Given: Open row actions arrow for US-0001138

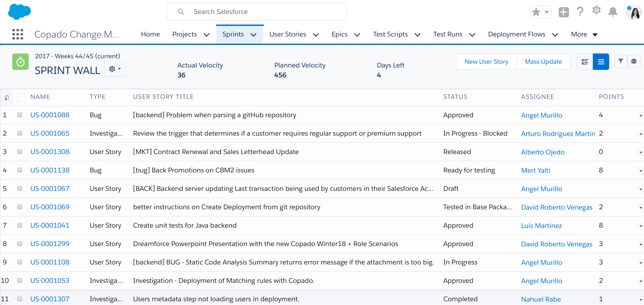Looking at the screenshot, I should (641, 171).
